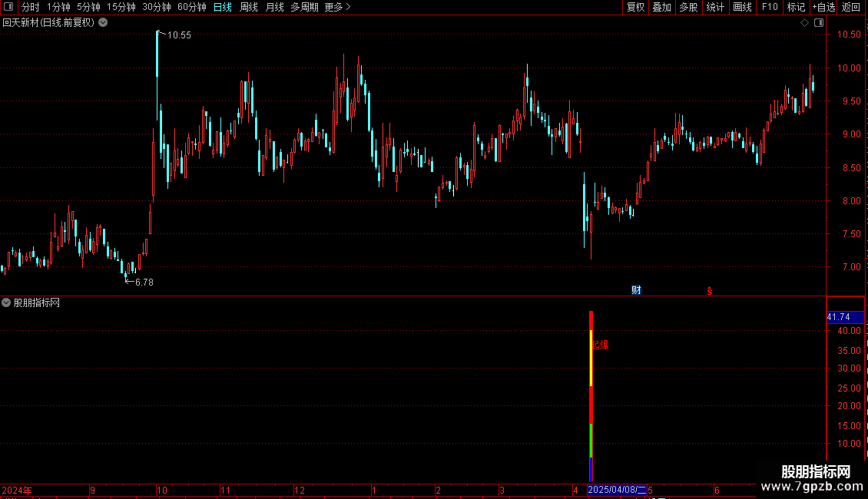
Task: Click the tall red indicator signal bar
Action: pyautogui.click(x=591, y=395)
